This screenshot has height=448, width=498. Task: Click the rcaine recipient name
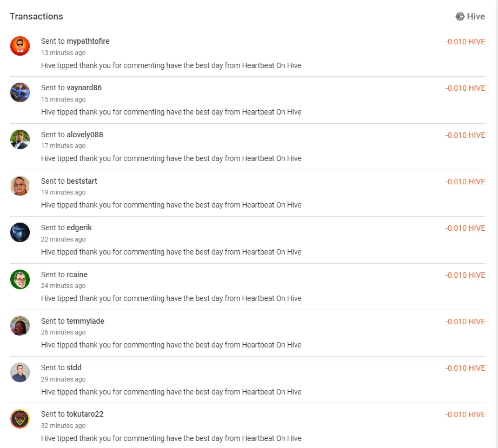tap(77, 275)
